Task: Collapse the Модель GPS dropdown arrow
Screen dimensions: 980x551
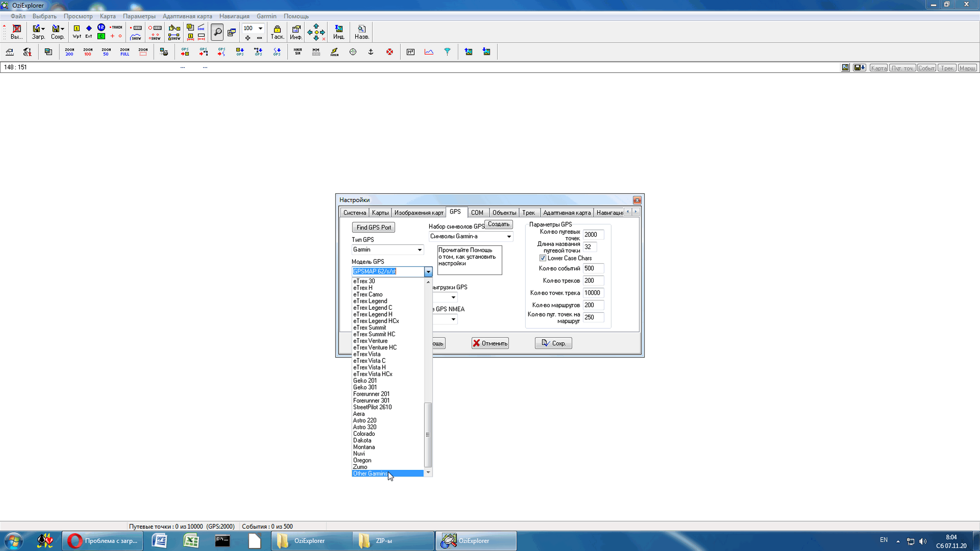Action: (428, 271)
